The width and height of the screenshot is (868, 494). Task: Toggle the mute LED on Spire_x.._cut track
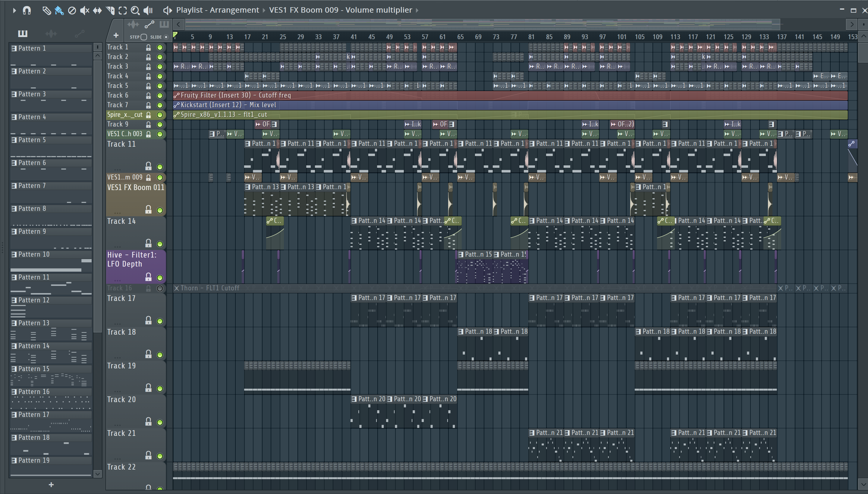click(x=159, y=115)
